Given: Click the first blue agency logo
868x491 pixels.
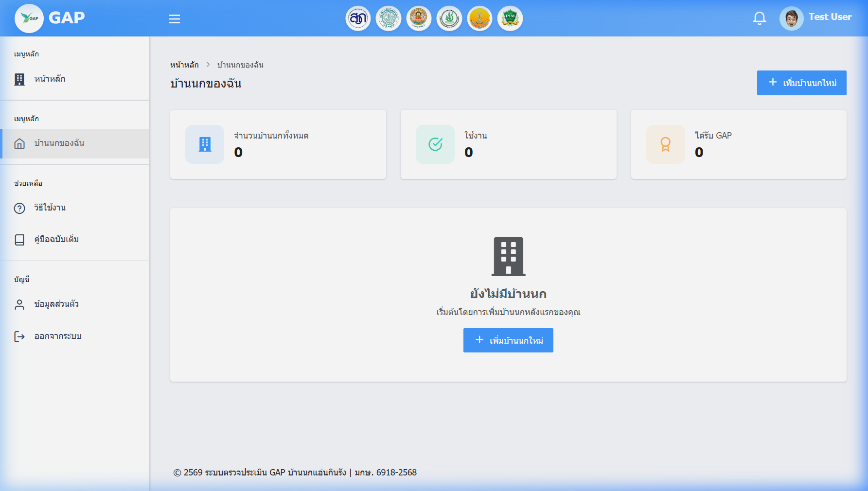Looking at the screenshot, I should [x=358, y=18].
